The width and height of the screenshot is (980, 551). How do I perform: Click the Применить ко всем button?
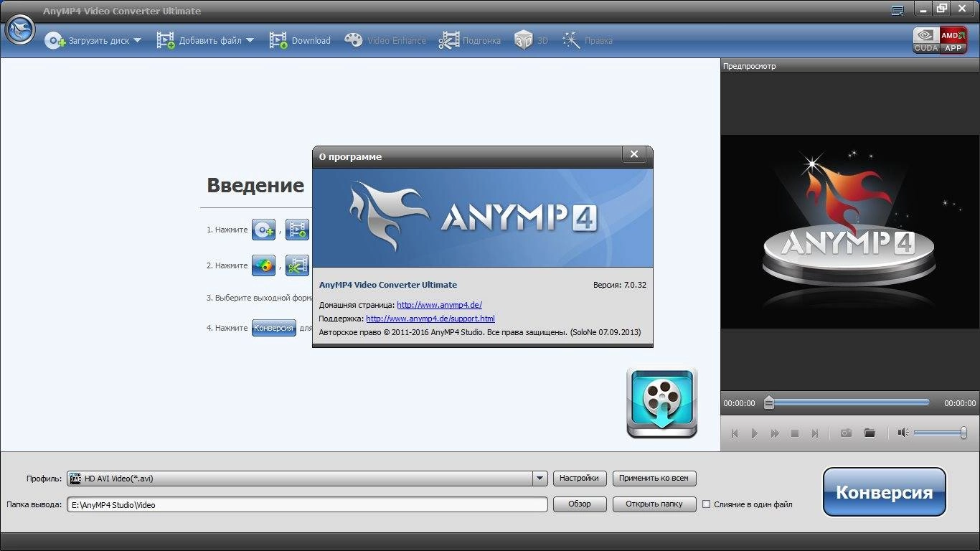point(654,478)
